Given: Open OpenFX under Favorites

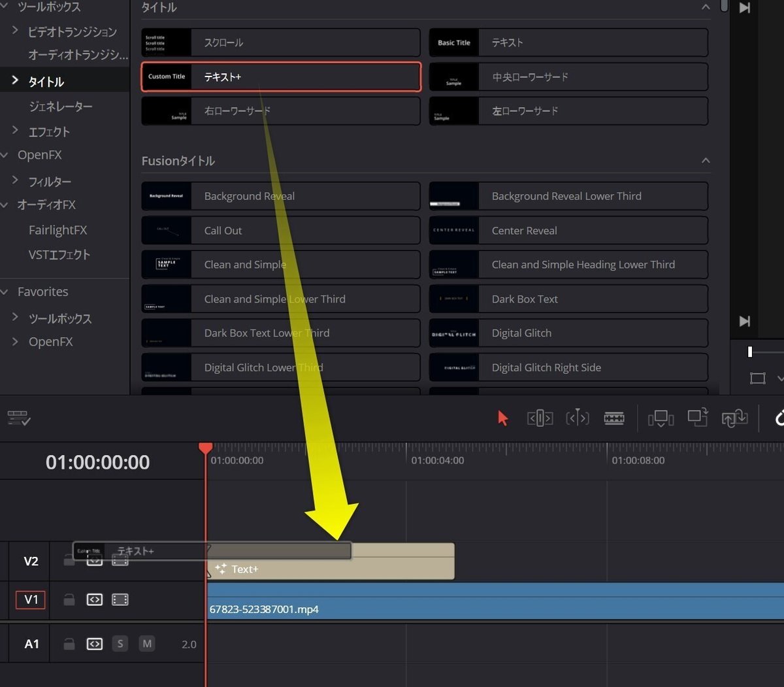Looking at the screenshot, I should click(x=50, y=342).
